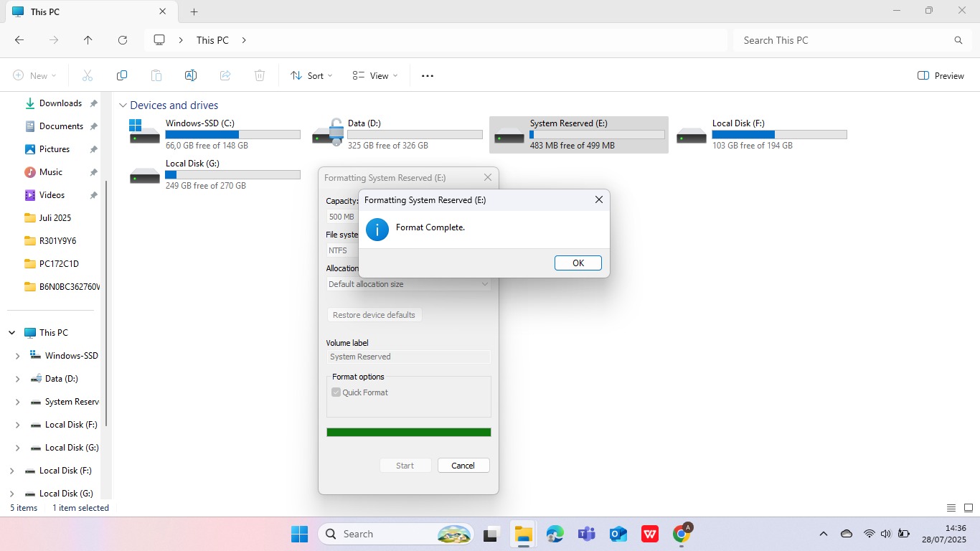Open the PC172C1D folder
The height and width of the screenshot is (551, 980).
59,264
